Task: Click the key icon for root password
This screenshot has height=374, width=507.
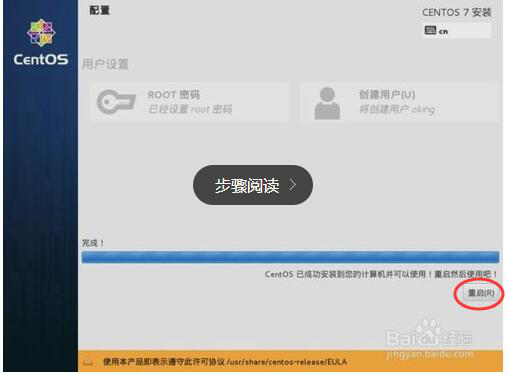Action: pyautogui.click(x=116, y=102)
